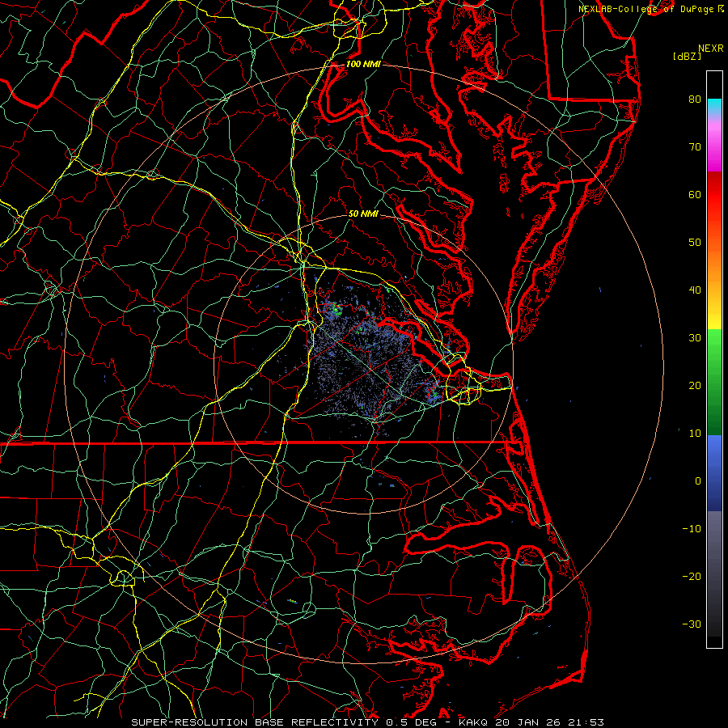Select the 0 dBZ scale value
The height and width of the screenshot is (728, 728).
pyautogui.click(x=696, y=480)
